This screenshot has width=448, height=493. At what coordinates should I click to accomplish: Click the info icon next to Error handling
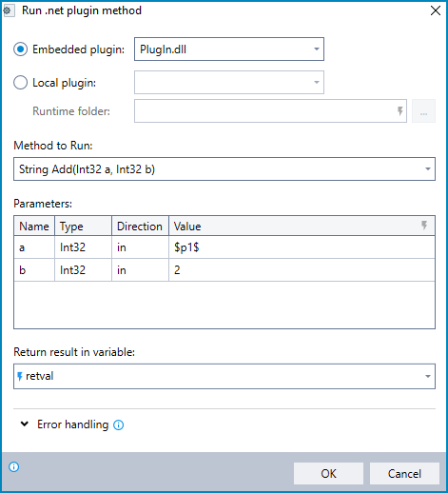(x=119, y=424)
